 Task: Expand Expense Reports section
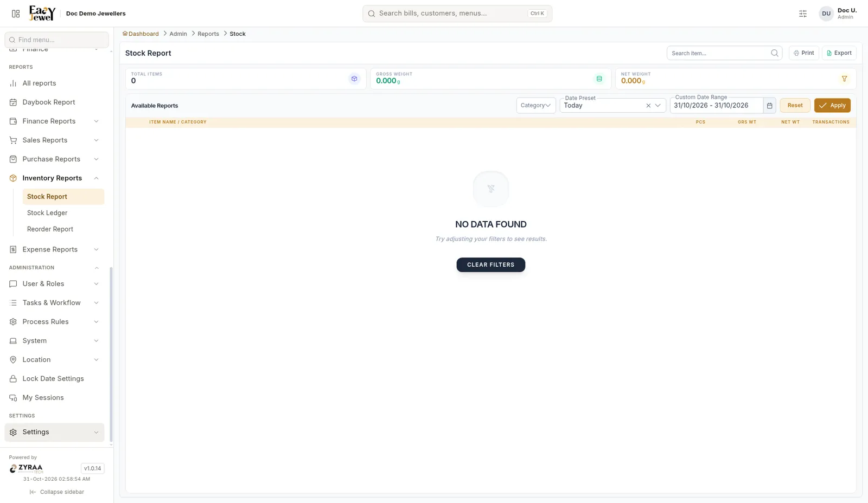54,250
